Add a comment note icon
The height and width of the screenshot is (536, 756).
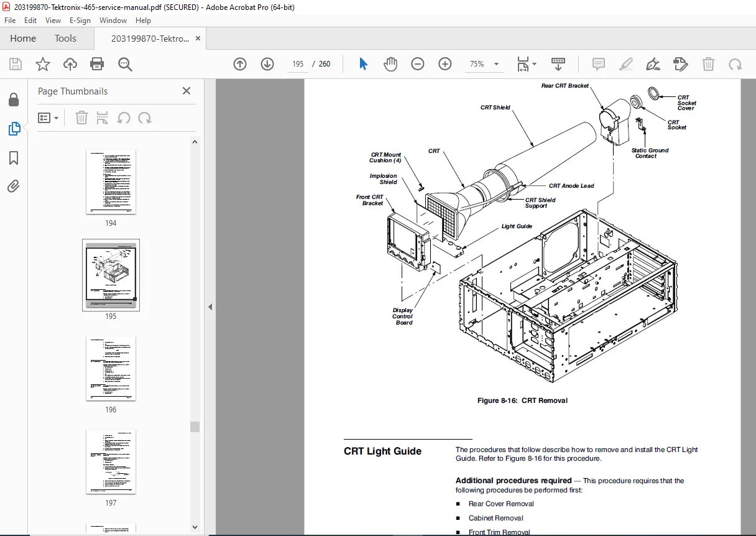[x=599, y=64]
